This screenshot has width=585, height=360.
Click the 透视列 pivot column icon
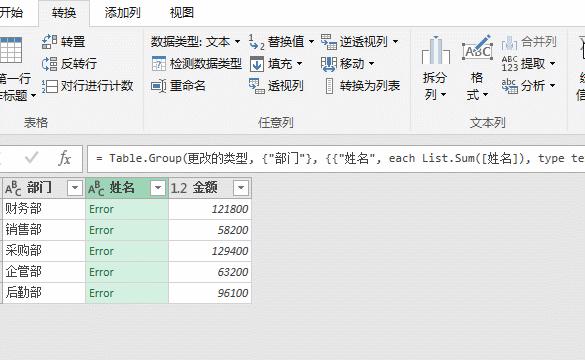coord(256,86)
